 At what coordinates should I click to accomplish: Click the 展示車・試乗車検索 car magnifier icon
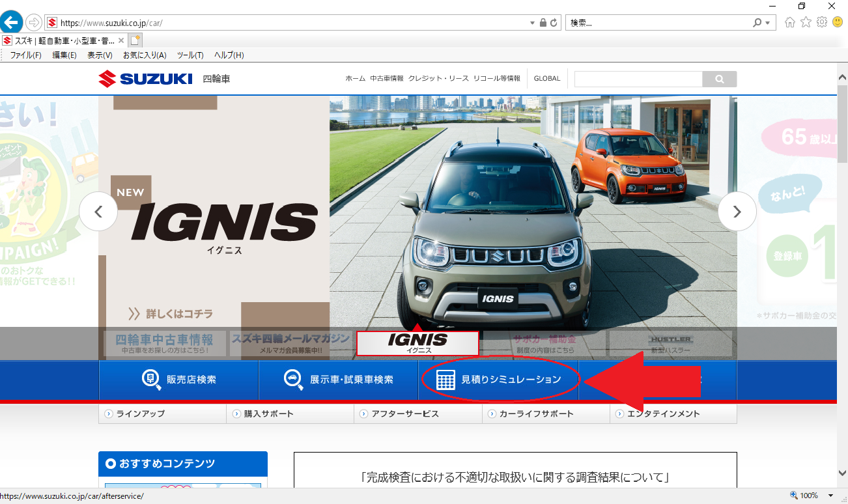pos(294,380)
